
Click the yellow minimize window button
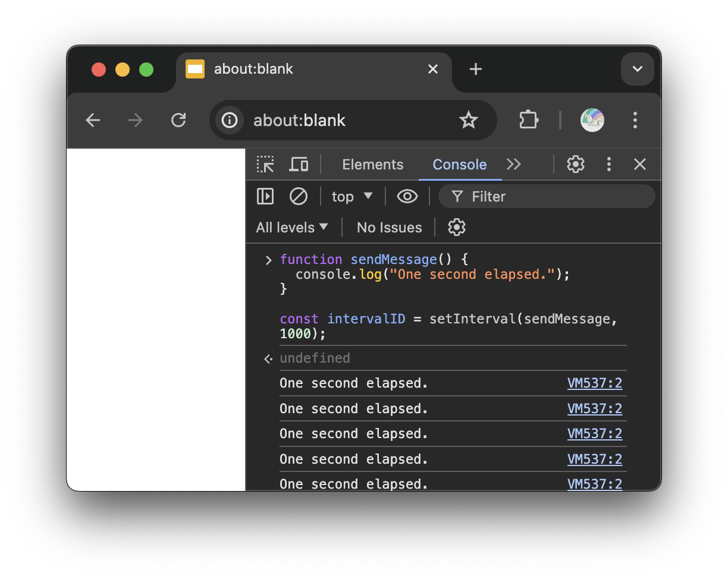pos(123,70)
